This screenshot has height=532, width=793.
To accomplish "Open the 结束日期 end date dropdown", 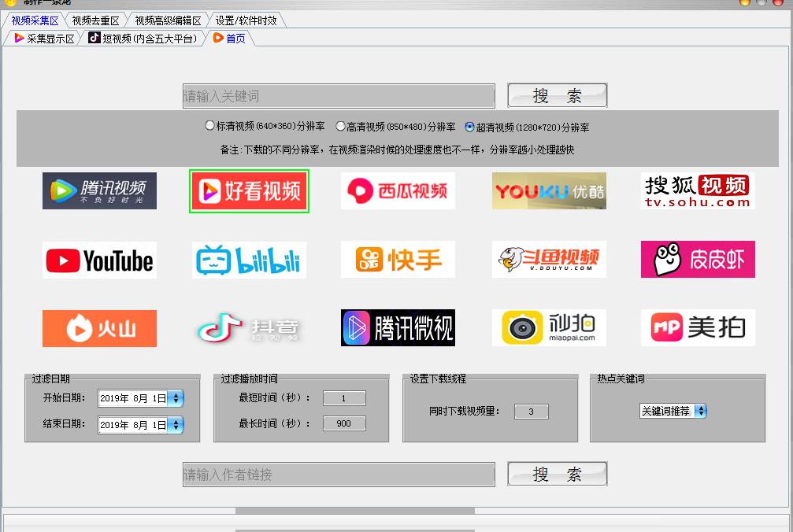I will pyautogui.click(x=176, y=425).
